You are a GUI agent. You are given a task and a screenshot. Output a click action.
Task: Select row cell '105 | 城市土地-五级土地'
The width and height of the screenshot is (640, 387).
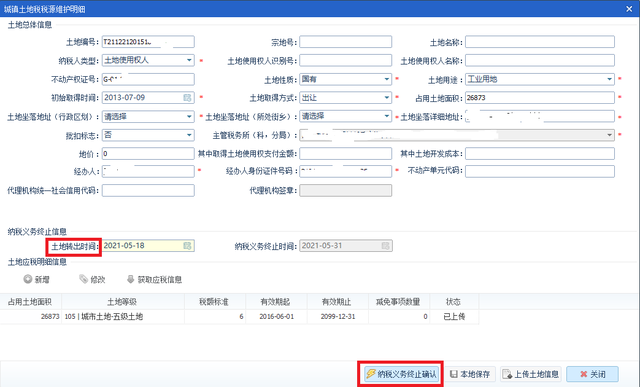(122, 316)
